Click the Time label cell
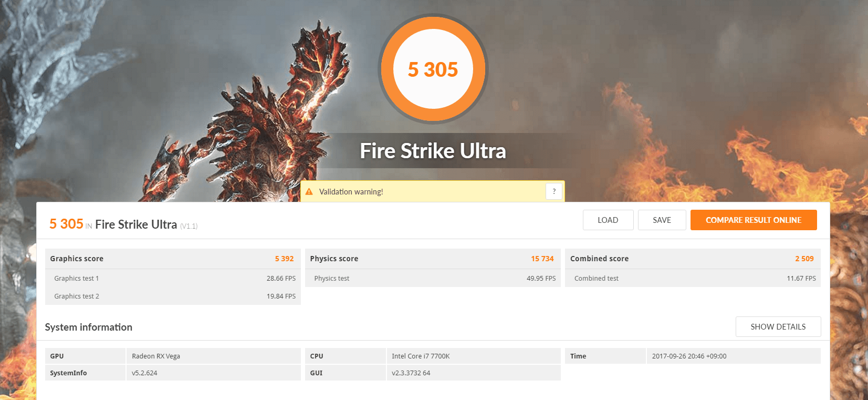 605,356
